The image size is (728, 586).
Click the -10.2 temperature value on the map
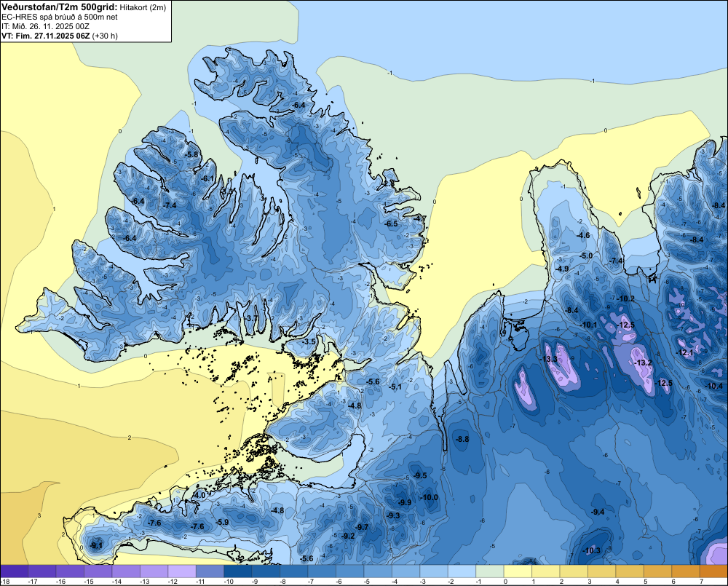point(626,298)
